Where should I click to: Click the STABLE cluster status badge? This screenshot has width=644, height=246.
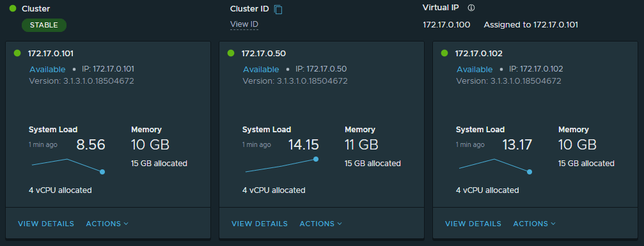[44, 25]
